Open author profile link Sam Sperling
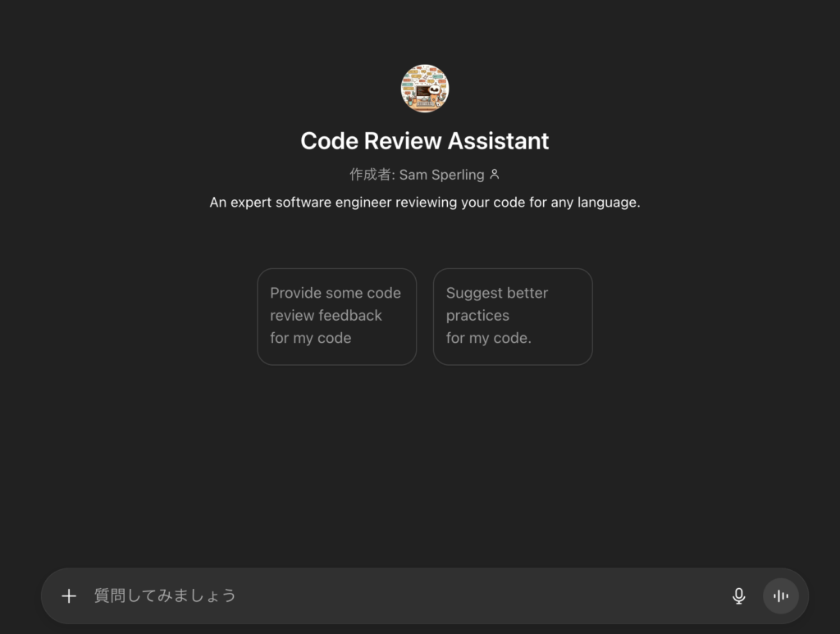Image resolution: width=840 pixels, height=634 pixels. 441,175
